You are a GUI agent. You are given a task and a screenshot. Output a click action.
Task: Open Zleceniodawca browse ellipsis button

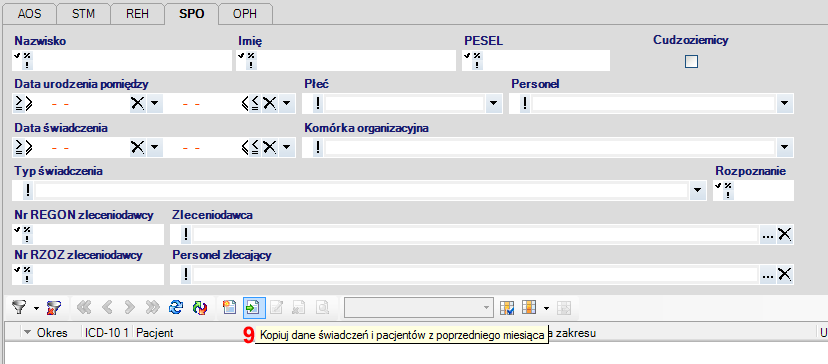point(767,234)
